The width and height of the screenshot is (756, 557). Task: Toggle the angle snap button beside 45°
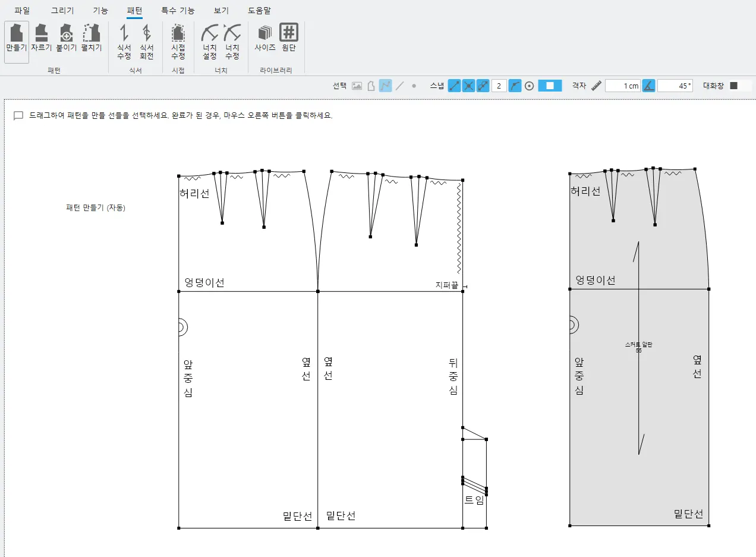click(648, 86)
